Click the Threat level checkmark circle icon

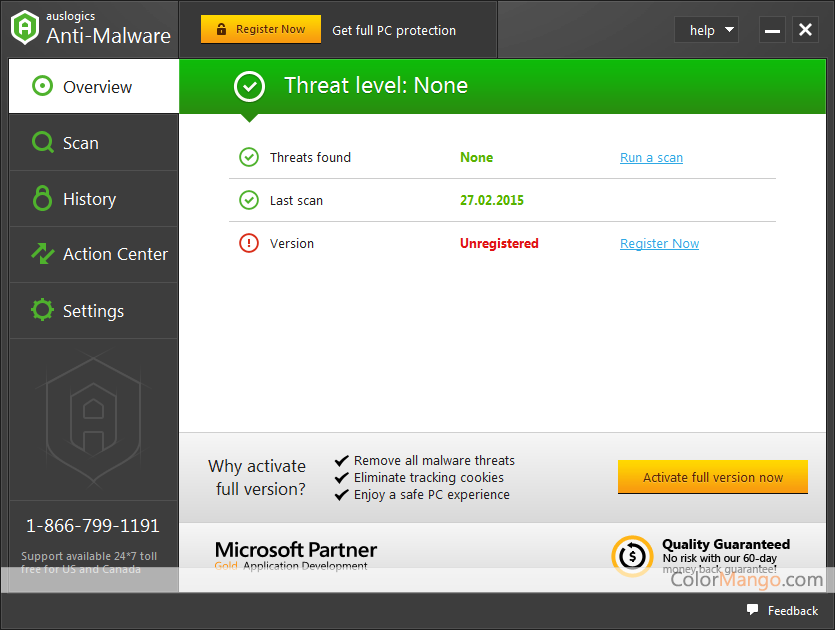(249, 86)
